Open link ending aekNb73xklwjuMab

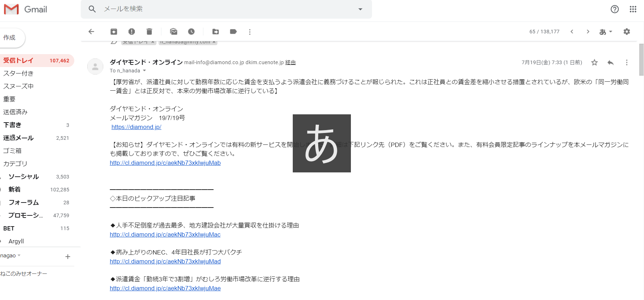tap(165, 163)
